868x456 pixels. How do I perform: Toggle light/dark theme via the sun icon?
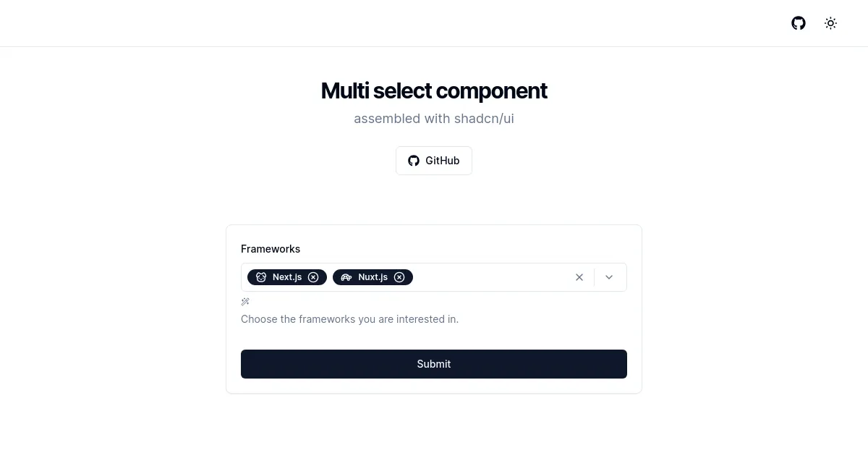point(830,23)
